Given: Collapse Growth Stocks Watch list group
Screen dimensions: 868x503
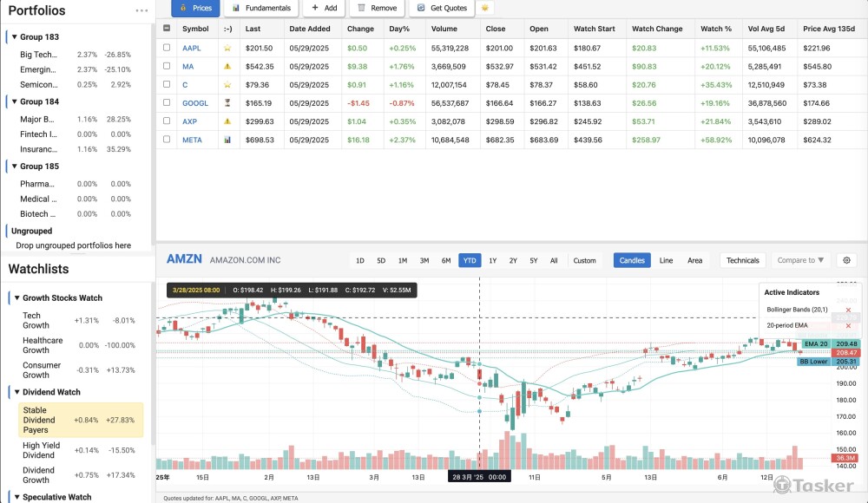Looking at the screenshot, I should (16, 297).
